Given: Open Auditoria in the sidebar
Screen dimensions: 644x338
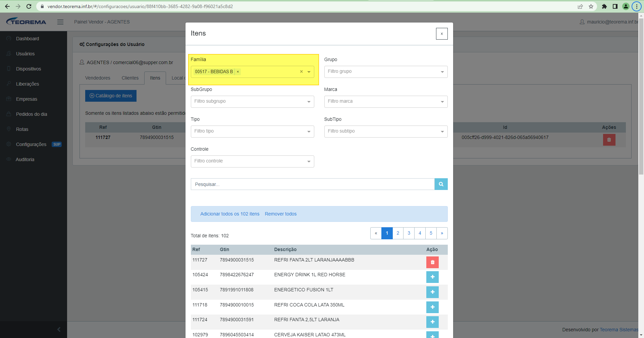Looking at the screenshot, I should pos(25,159).
